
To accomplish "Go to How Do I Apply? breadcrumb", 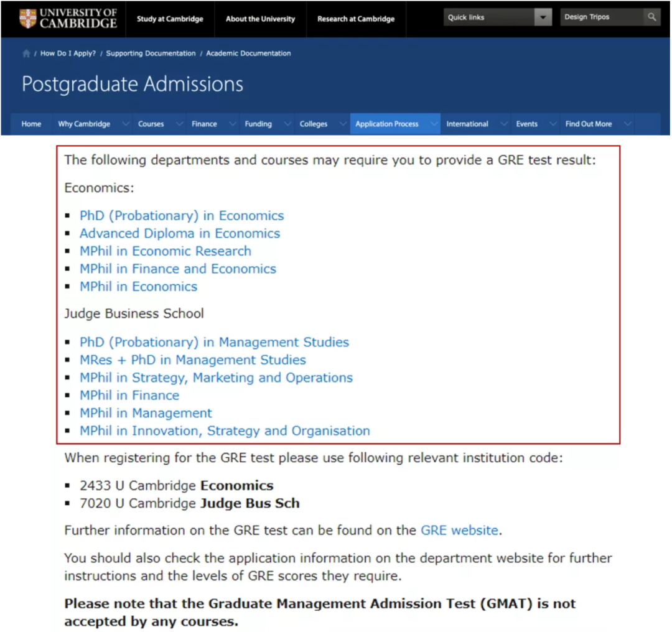I will [68, 53].
